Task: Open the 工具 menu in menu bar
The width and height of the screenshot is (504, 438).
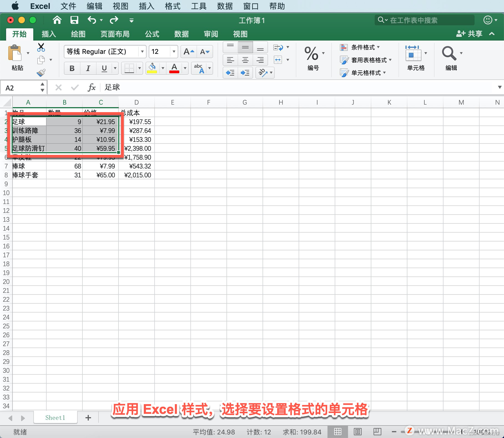Action: coord(199,6)
